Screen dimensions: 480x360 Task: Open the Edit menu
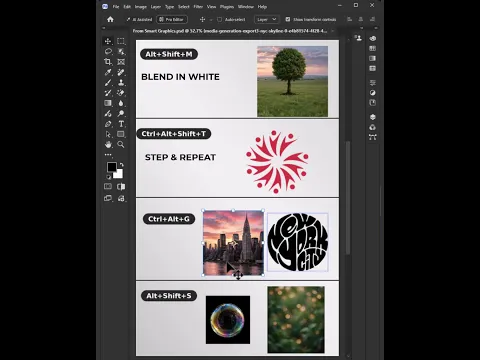click(x=127, y=7)
